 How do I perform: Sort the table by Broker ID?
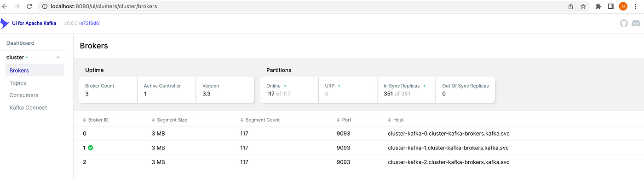[x=96, y=120]
